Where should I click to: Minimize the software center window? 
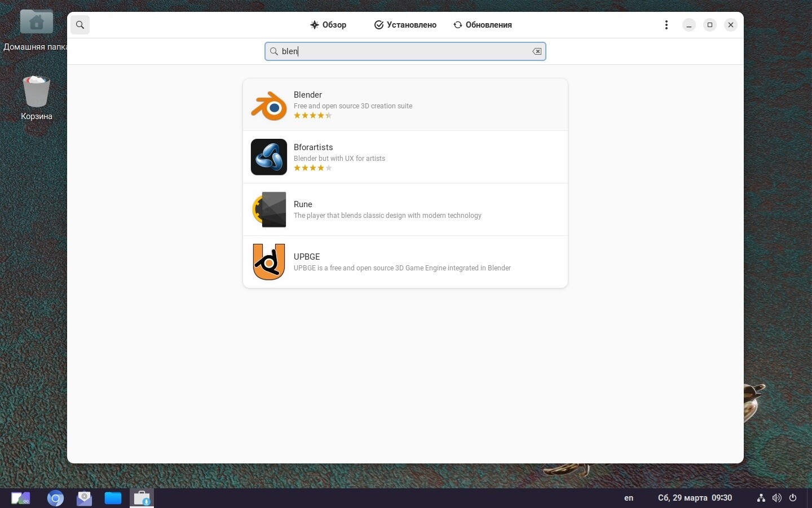coord(689,25)
